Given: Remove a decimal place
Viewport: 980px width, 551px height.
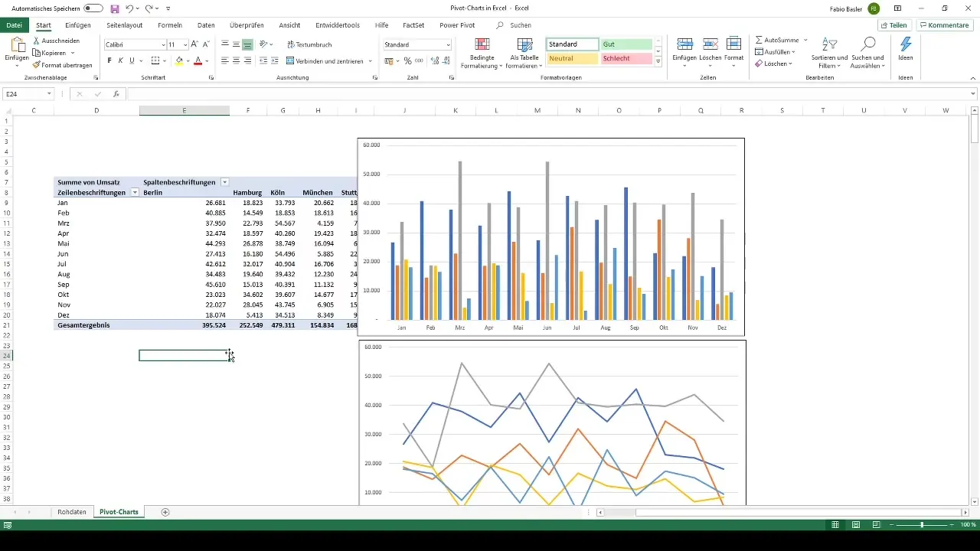Looking at the screenshot, I should (x=446, y=60).
